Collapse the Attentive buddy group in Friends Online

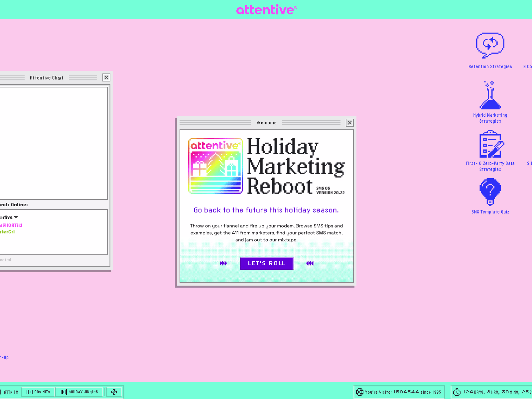pos(16,217)
